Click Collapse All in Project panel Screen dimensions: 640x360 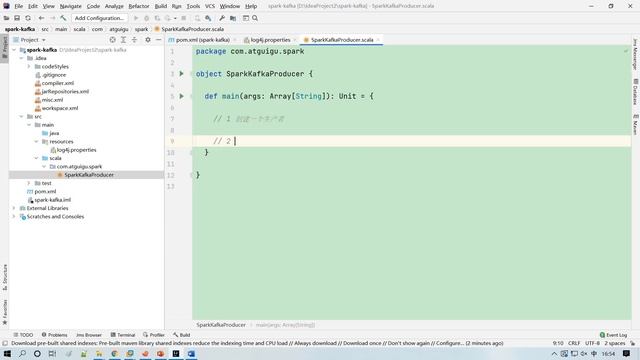134,40
